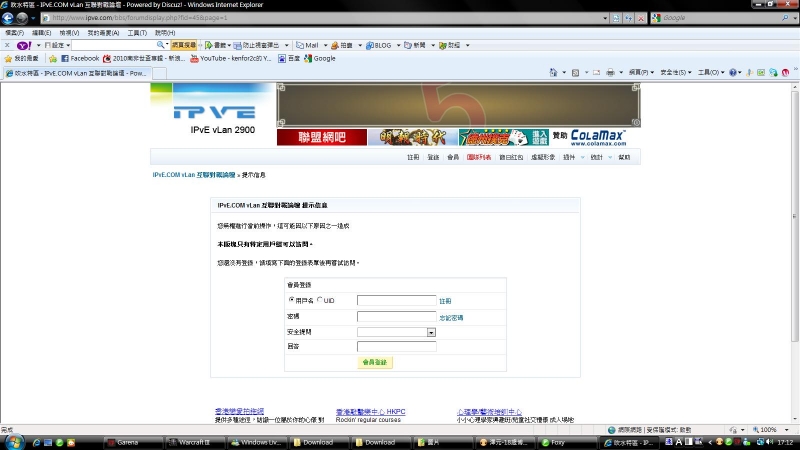Open the Yahoo logo dropdown arrow
The height and width of the screenshot is (450, 800).
(x=38, y=45)
